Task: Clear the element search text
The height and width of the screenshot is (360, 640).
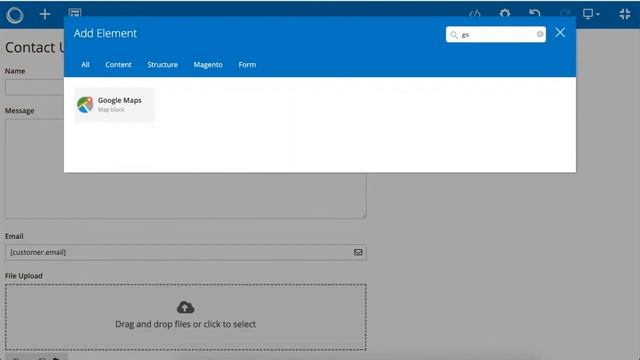Action: [x=540, y=34]
